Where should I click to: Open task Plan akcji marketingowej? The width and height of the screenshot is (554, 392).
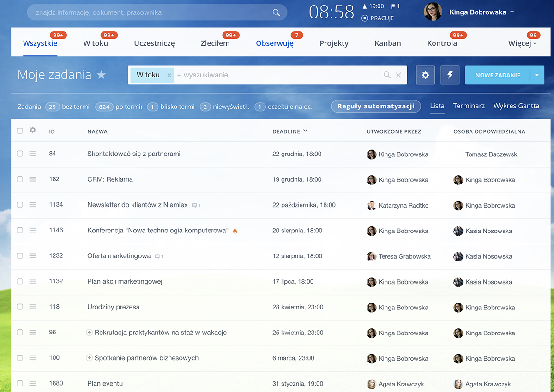pos(125,281)
